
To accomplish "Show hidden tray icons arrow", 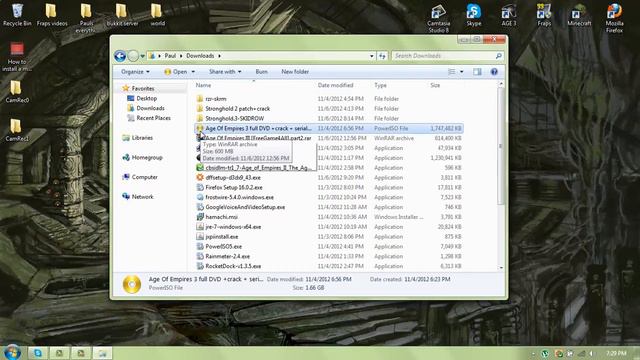I will tap(533, 353).
